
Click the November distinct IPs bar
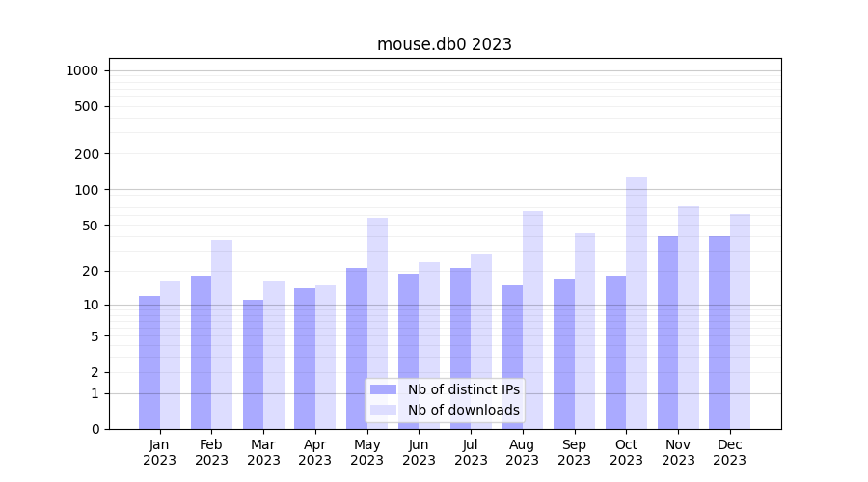[667, 332]
